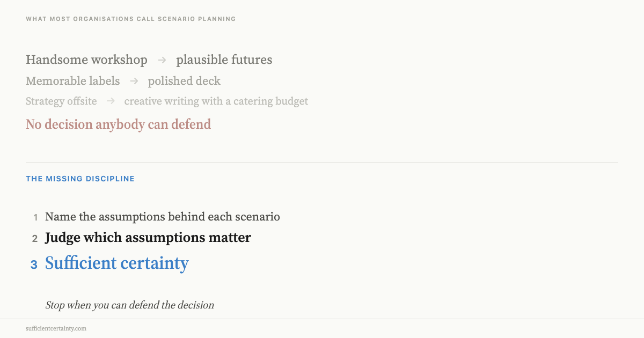
Task: Select the blue Sufficient certainty heading
Action: coord(117,263)
